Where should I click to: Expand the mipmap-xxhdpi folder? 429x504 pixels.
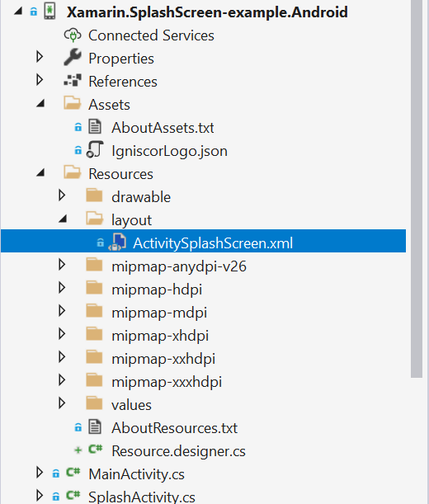[x=62, y=357]
